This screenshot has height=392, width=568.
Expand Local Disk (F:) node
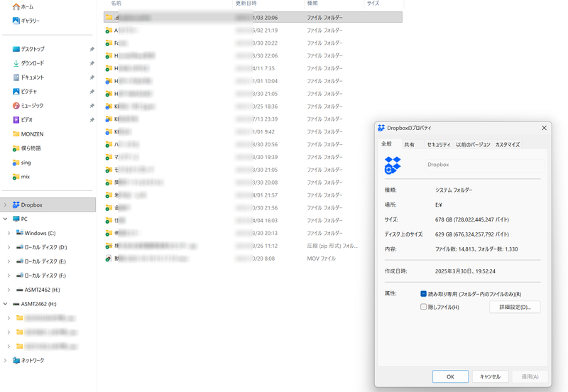click(x=9, y=276)
